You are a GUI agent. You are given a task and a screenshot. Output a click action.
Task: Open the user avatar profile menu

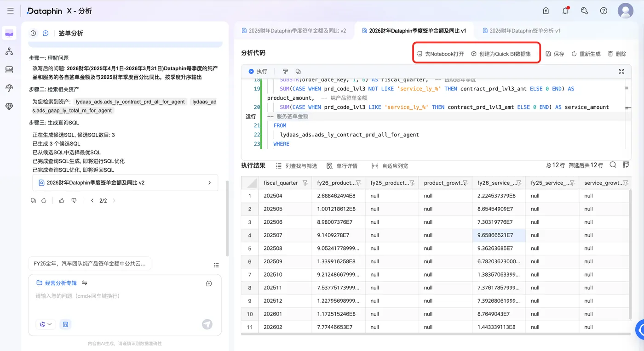click(625, 11)
